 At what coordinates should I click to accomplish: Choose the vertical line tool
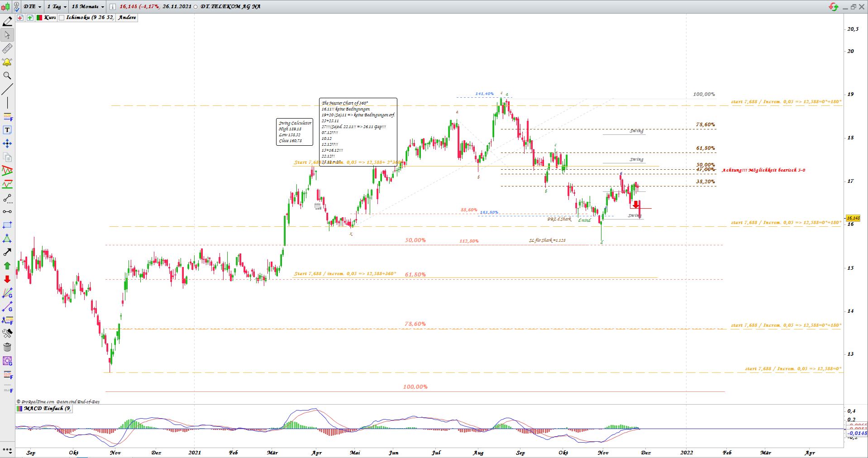pyautogui.click(x=7, y=103)
